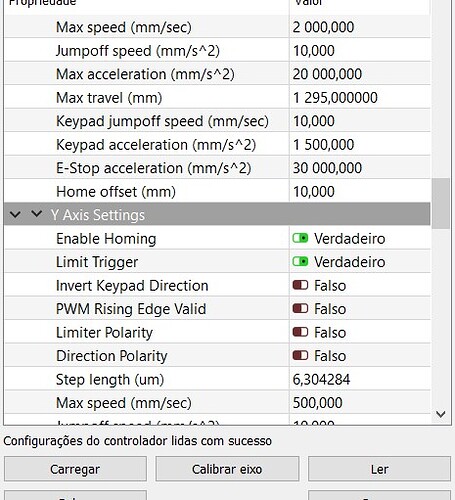Switch Limiter Polarity toggle on
Image resolution: width=455 pixels, height=500 pixels.
pos(300,332)
